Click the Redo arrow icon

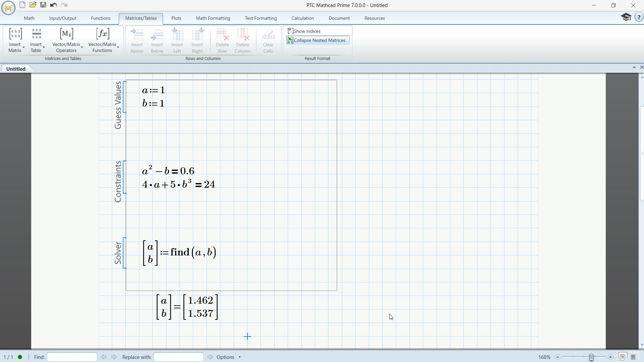64,5
